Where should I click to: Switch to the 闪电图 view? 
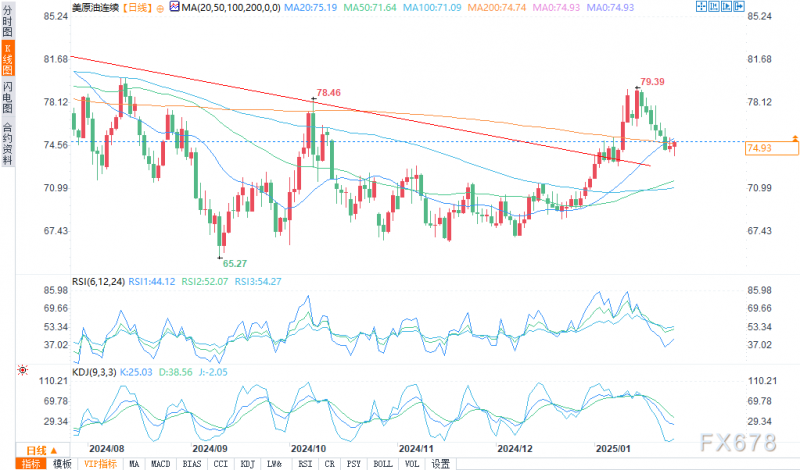point(8,97)
